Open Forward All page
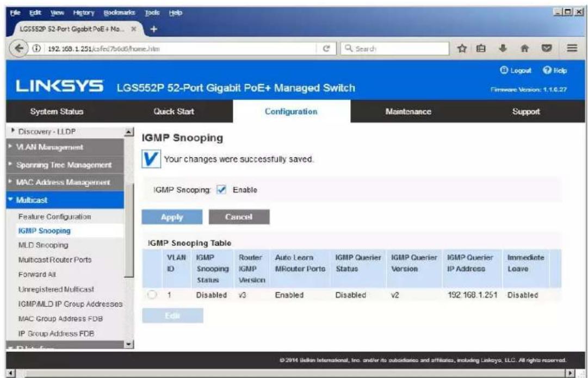The height and width of the screenshot is (378, 588). [x=37, y=274]
